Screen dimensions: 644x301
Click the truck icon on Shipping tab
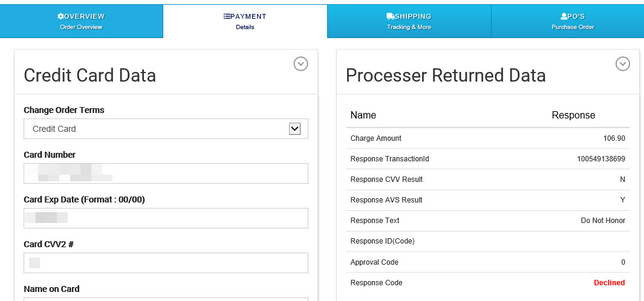[x=390, y=16]
